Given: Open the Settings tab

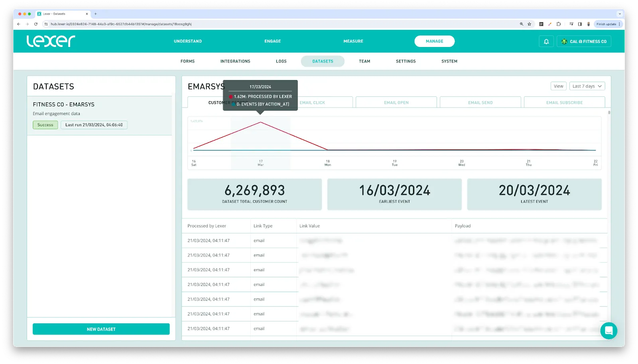Looking at the screenshot, I should 406,61.
